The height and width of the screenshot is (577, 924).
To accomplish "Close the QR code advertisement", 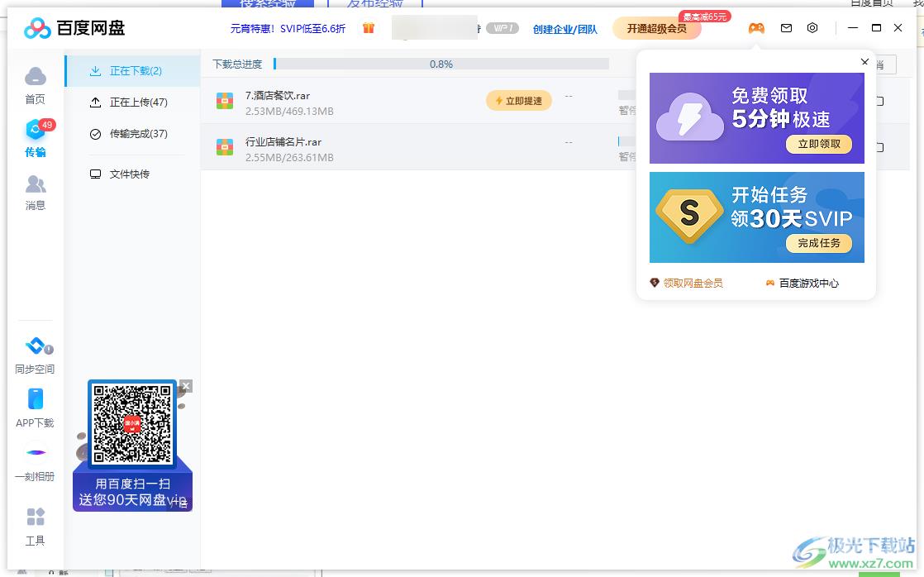I will click(x=186, y=386).
